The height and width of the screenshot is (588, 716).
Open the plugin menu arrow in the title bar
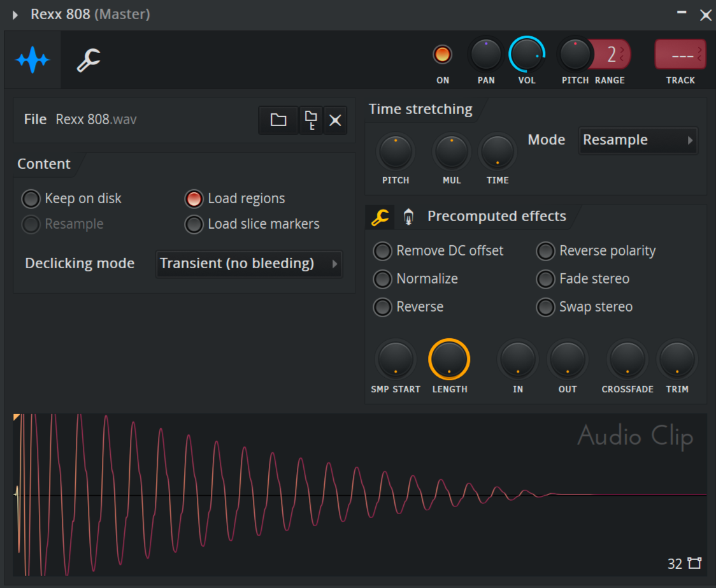tap(15, 15)
